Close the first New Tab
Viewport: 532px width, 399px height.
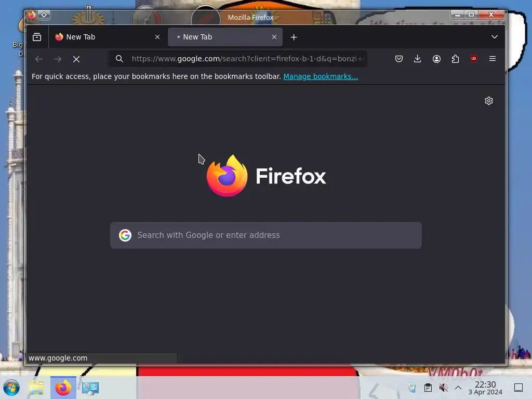(x=157, y=37)
